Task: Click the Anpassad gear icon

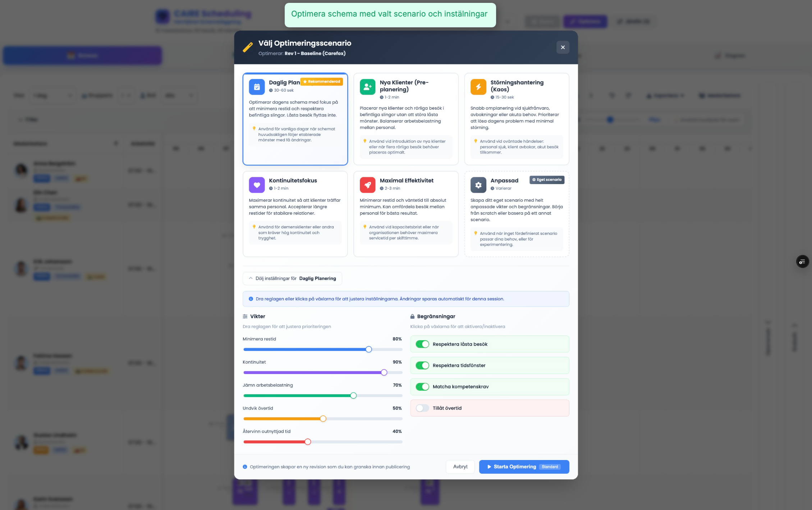Action: (x=478, y=185)
